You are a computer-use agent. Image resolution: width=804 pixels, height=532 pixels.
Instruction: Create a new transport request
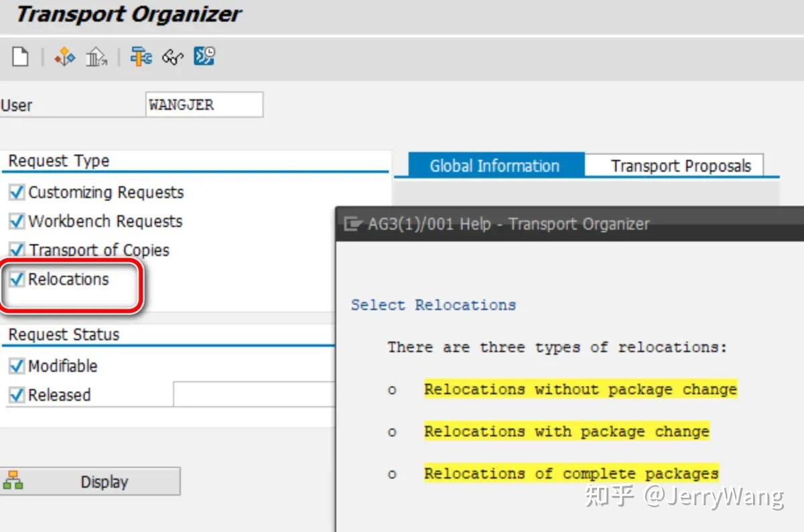20,57
